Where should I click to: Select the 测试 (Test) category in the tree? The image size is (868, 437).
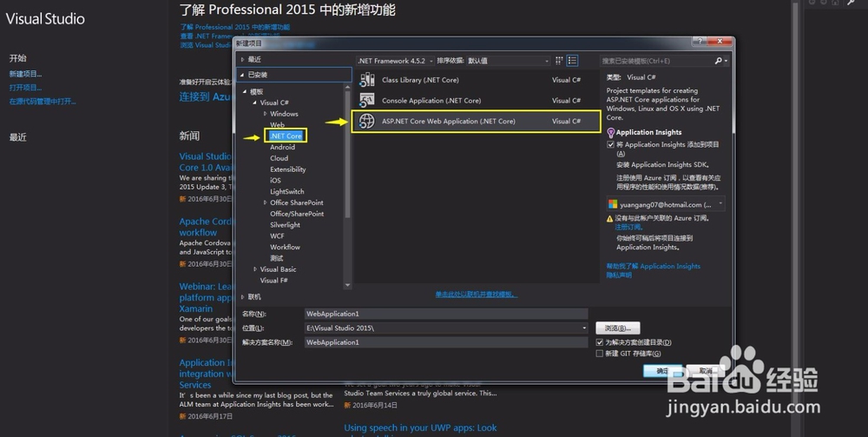276,258
